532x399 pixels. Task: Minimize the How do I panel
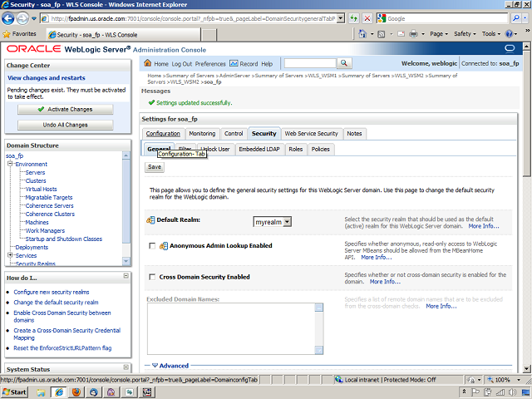(125, 278)
